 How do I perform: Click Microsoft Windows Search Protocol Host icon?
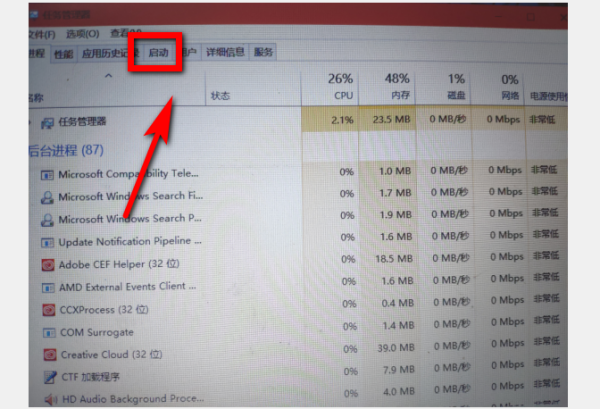[47, 220]
